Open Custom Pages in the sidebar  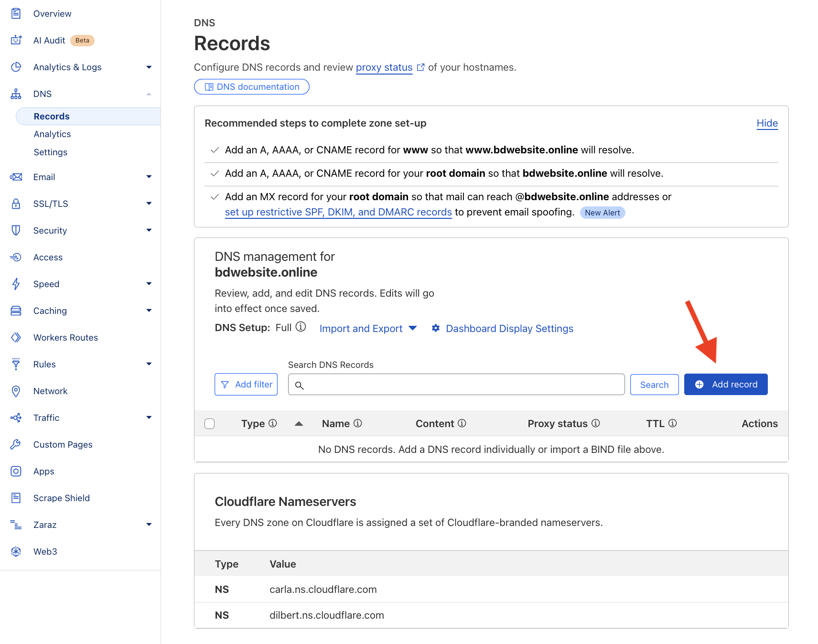click(63, 445)
